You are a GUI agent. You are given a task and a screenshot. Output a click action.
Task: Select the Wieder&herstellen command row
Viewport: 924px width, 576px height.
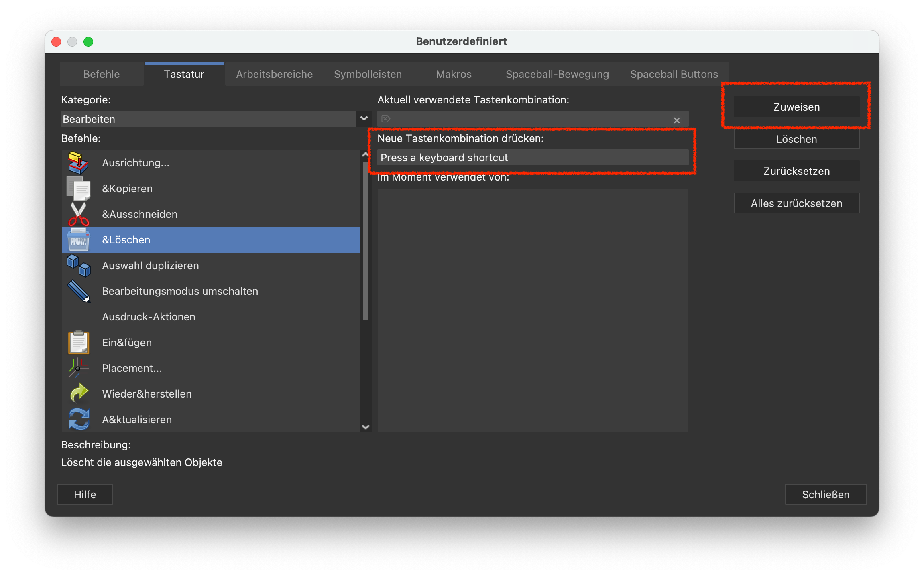click(x=211, y=394)
